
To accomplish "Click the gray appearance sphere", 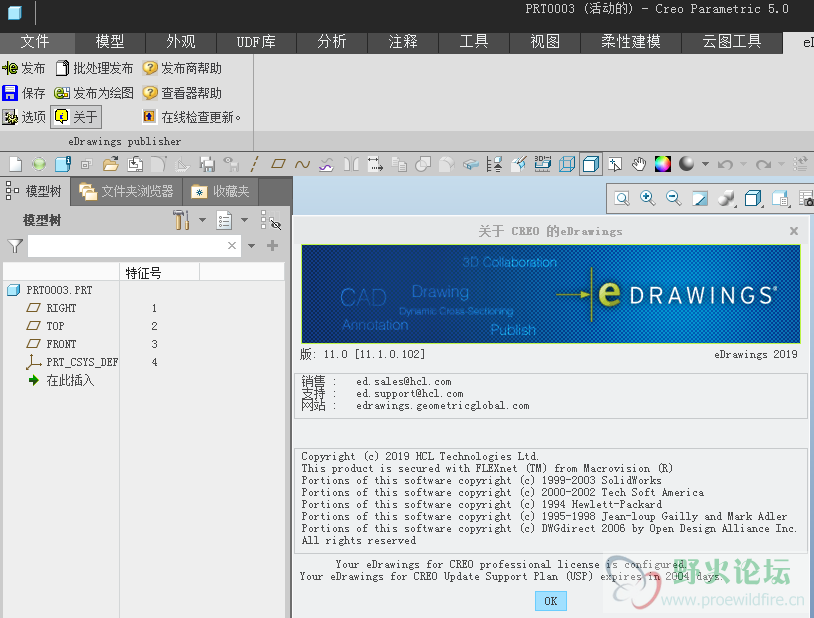I will (x=686, y=164).
